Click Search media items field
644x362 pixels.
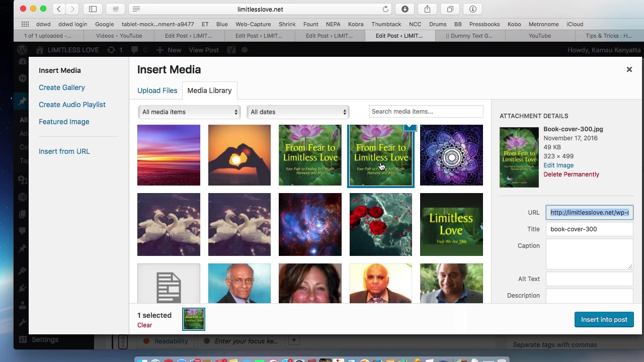426,112
